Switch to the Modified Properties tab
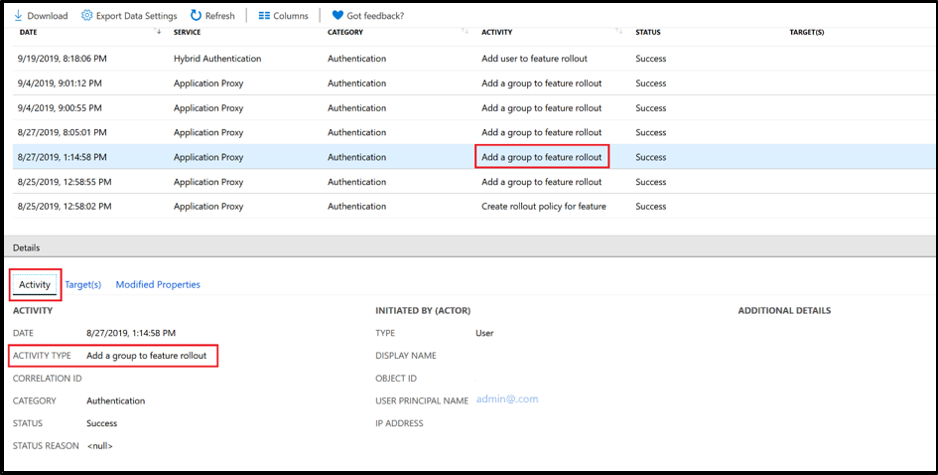 pos(158,284)
